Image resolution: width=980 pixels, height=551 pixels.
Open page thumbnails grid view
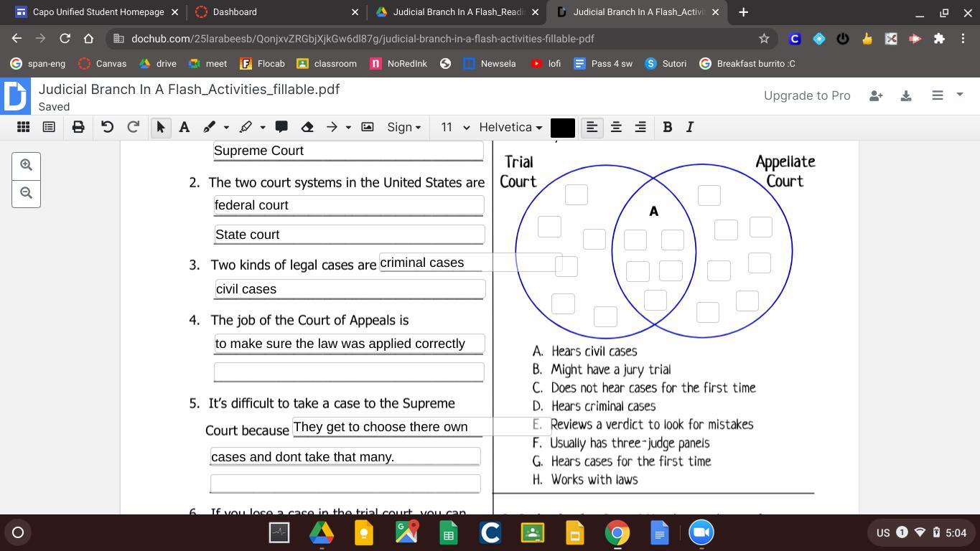(23, 127)
